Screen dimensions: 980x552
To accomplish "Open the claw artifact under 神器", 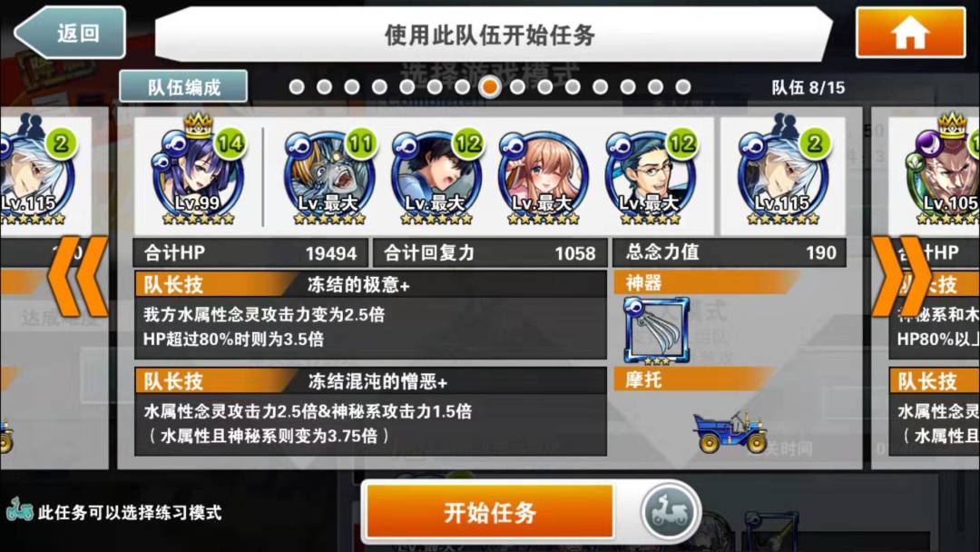I will [x=656, y=330].
